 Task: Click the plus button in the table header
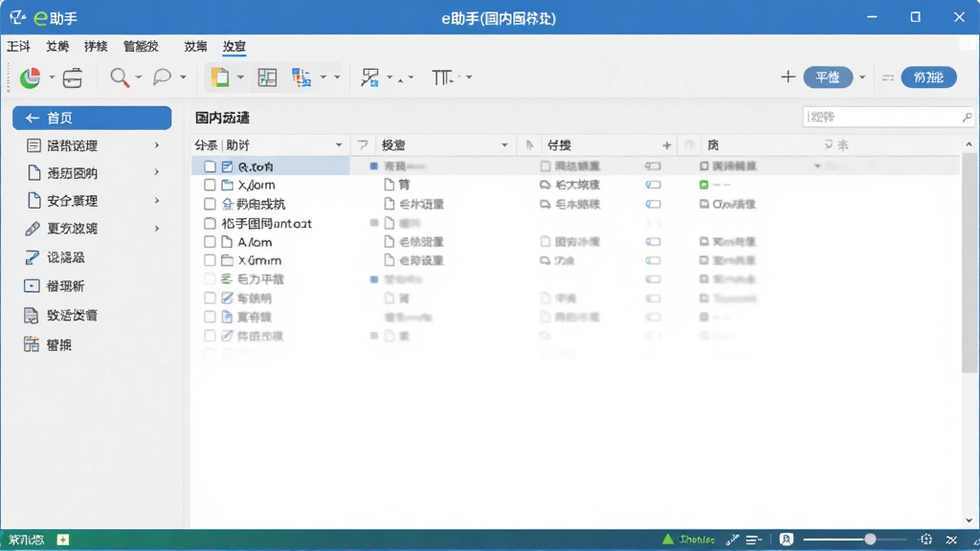coord(667,145)
